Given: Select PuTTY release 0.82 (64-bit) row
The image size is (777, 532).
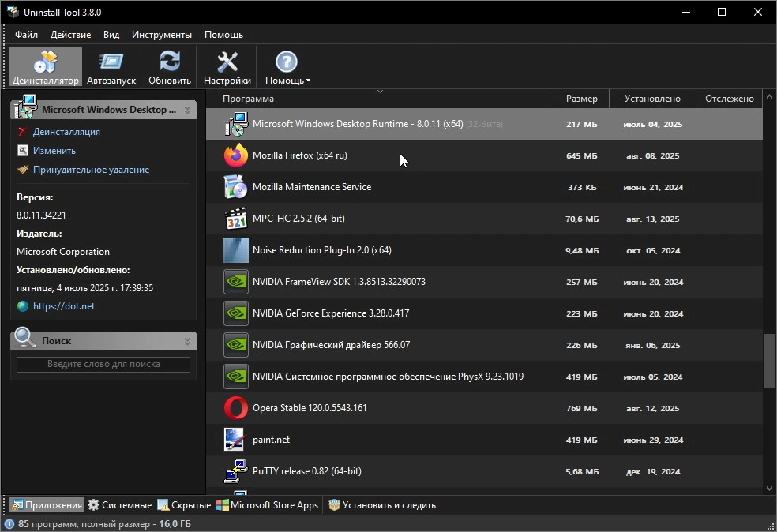Looking at the screenshot, I should pyautogui.click(x=484, y=471).
